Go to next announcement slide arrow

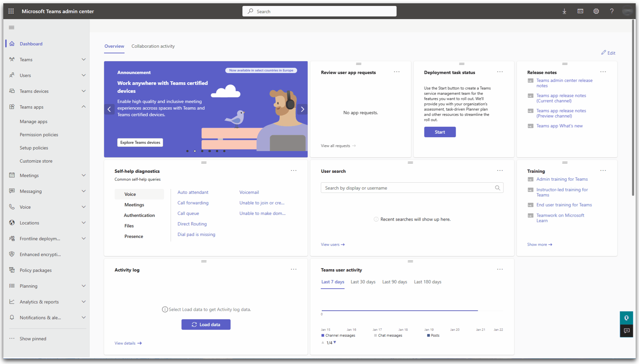302,109
